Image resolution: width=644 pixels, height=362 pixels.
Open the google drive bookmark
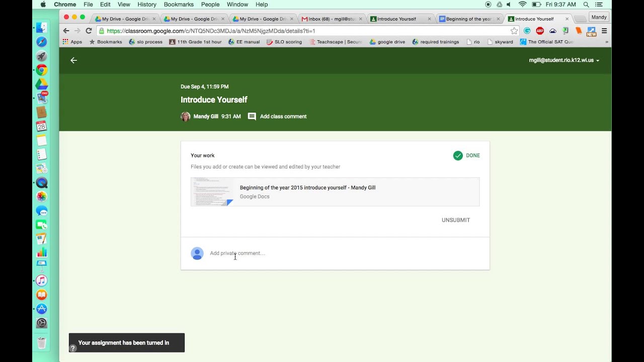tap(387, 42)
